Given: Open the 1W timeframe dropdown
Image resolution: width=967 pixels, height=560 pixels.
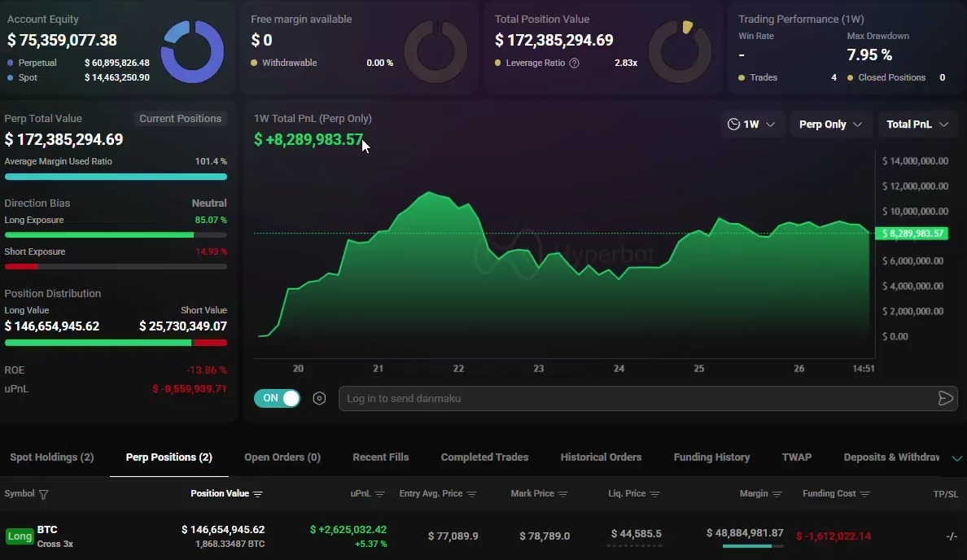Looking at the screenshot, I should coord(752,124).
